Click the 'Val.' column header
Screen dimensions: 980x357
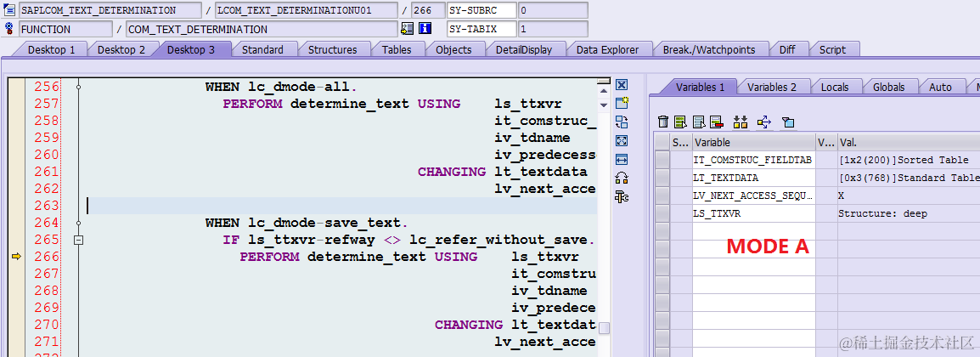pyautogui.click(x=909, y=142)
